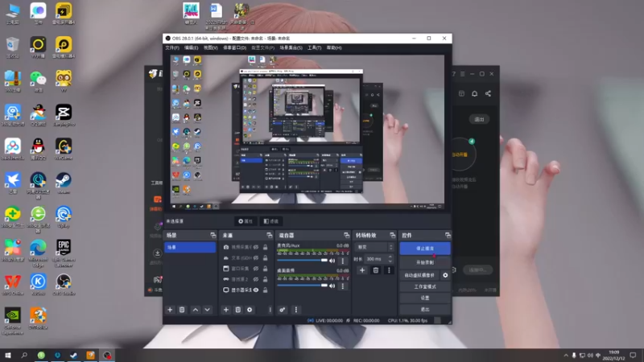Open the mixer panel bottom three-dot menu
Viewport: 644px width, 362px height.
(295, 310)
